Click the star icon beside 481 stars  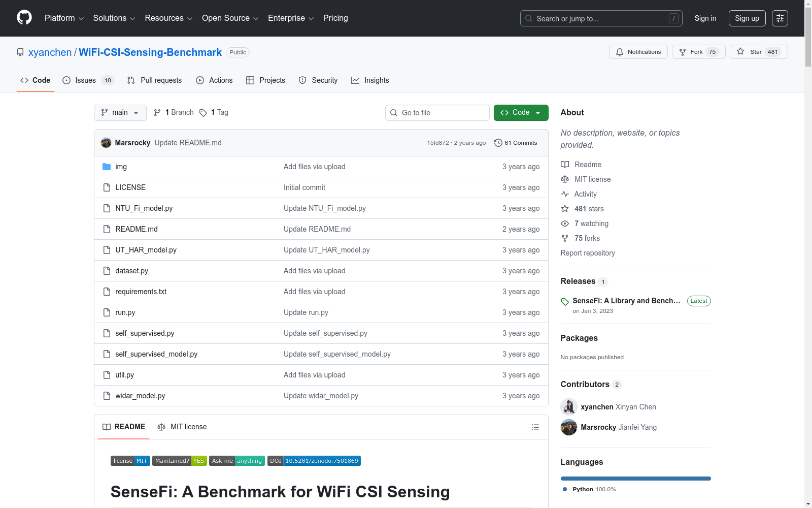(x=565, y=209)
